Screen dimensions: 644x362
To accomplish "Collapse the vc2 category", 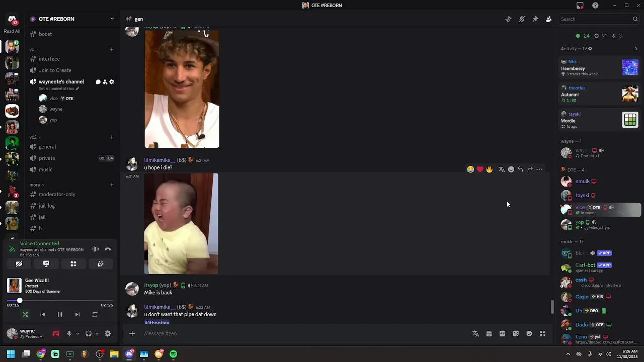I will point(35,137).
